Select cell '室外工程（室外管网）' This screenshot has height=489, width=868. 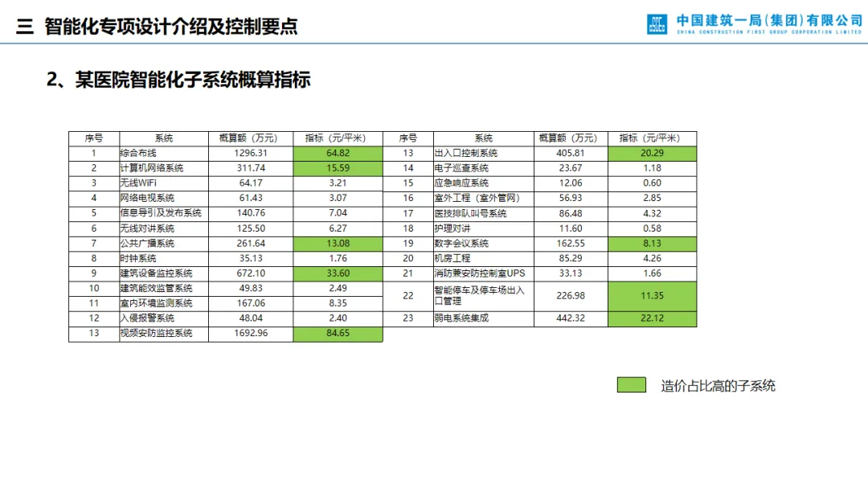484,199
